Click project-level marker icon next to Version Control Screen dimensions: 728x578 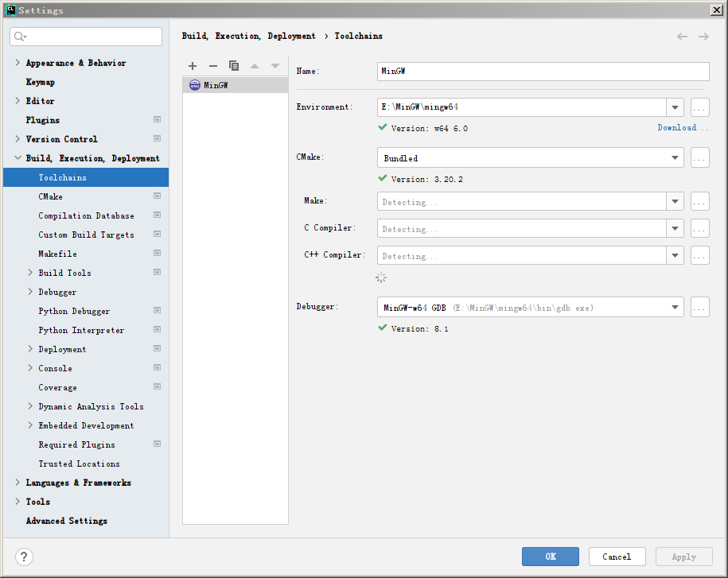click(158, 138)
